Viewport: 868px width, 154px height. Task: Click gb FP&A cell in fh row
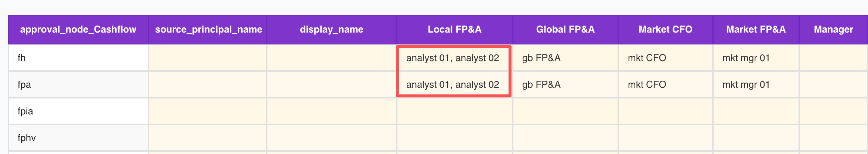click(x=565, y=58)
